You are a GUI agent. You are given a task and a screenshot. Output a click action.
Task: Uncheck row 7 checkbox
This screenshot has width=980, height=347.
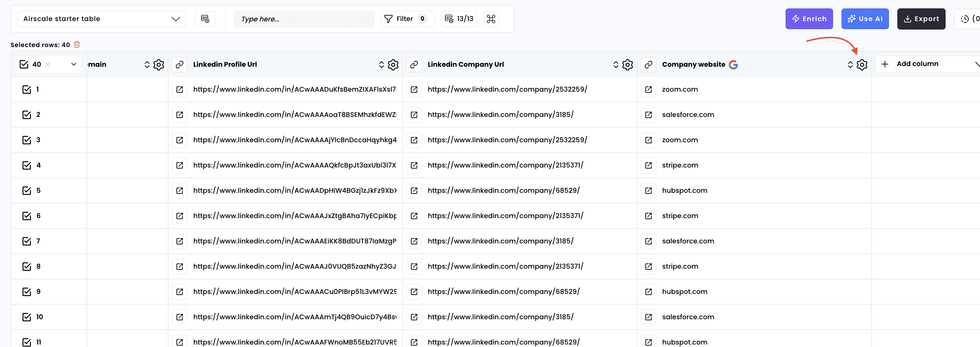27,241
